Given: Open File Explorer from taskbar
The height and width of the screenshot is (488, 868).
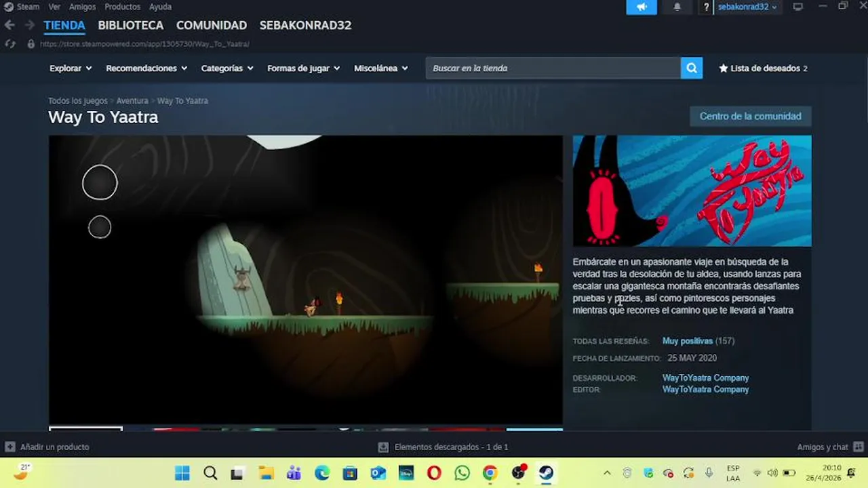Looking at the screenshot, I should pos(266,473).
